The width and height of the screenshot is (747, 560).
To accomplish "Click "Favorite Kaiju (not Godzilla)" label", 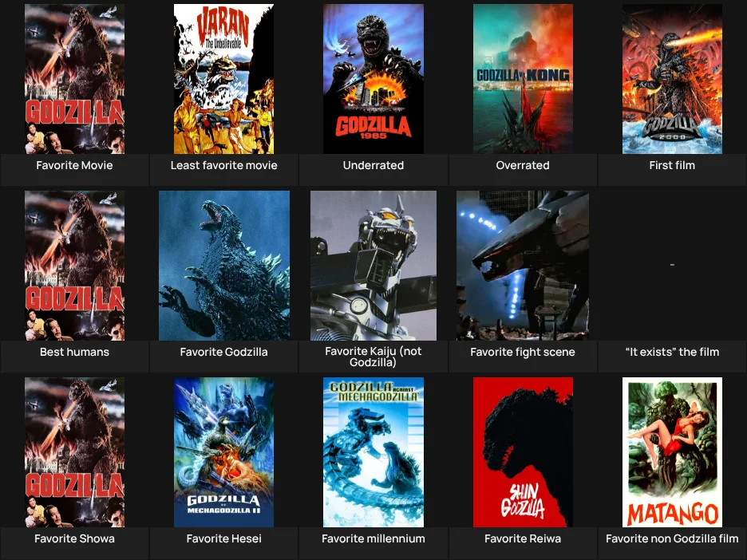I will coord(373,357).
